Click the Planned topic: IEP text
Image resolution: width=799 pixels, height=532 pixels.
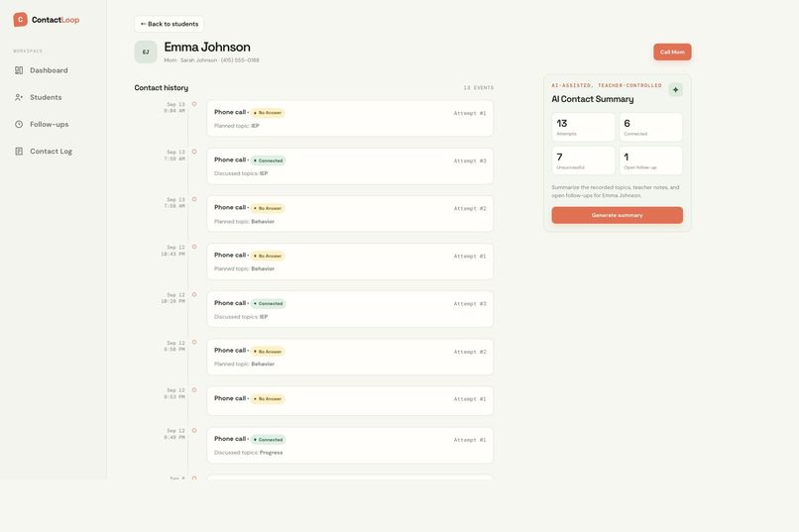pos(237,126)
